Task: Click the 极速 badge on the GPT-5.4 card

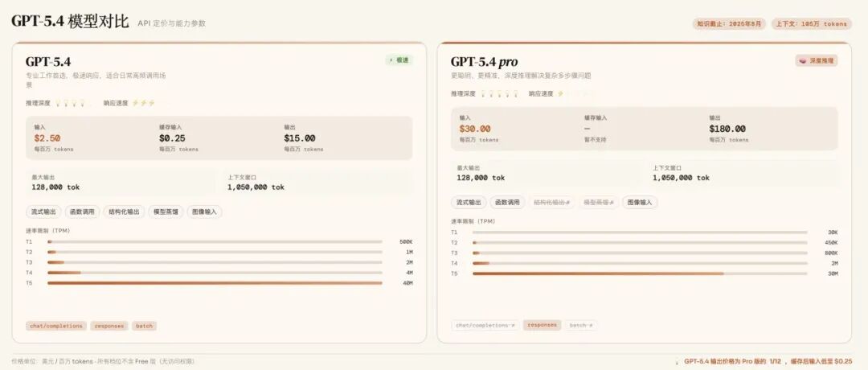Action: pyautogui.click(x=399, y=60)
